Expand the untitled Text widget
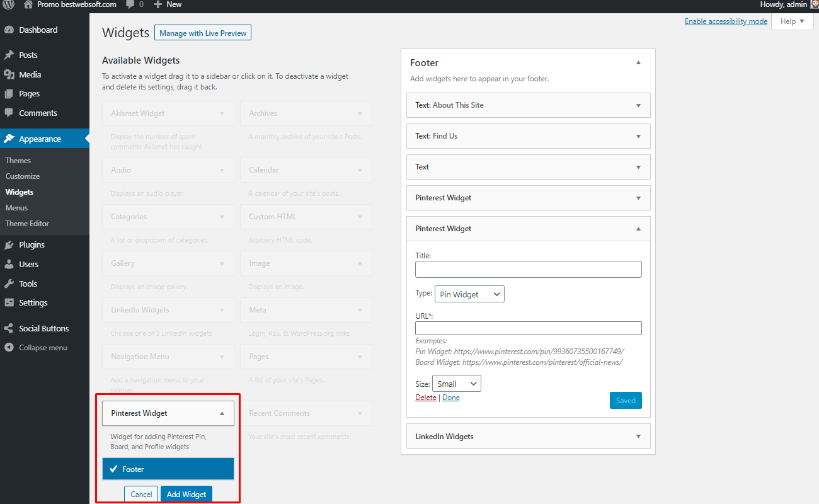 (638, 167)
